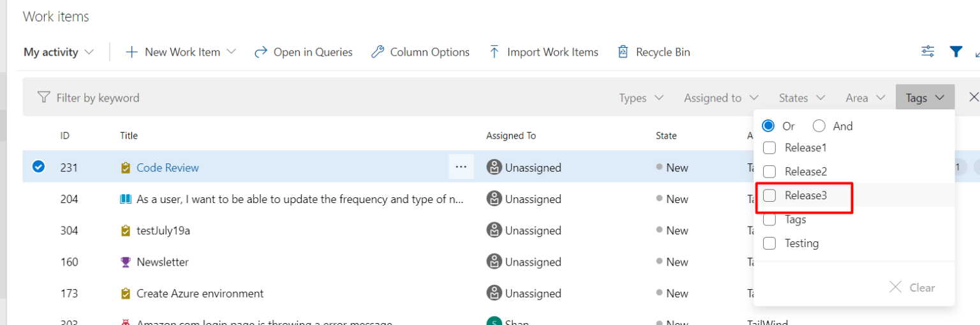Enable the Testing tag checkbox
The width and height of the screenshot is (980, 325).
(770, 243)
